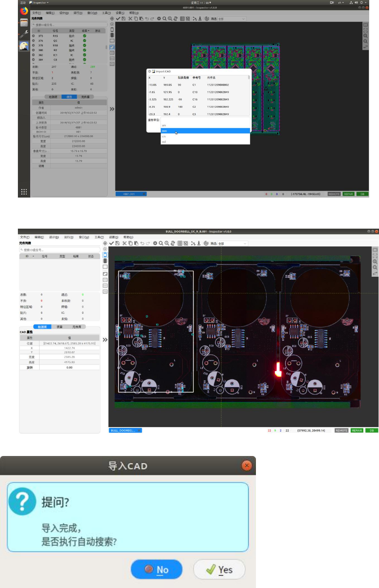This screenshot has width=379, height=588.
Task: Switch to the 项目 tab in BULL_DOORBELL window
Action: 59,327
